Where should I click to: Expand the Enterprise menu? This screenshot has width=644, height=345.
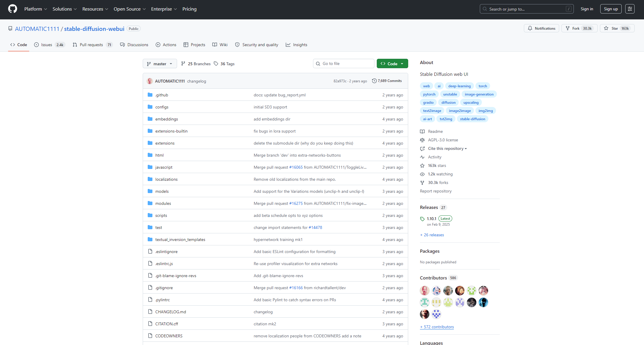click(164, 9)
